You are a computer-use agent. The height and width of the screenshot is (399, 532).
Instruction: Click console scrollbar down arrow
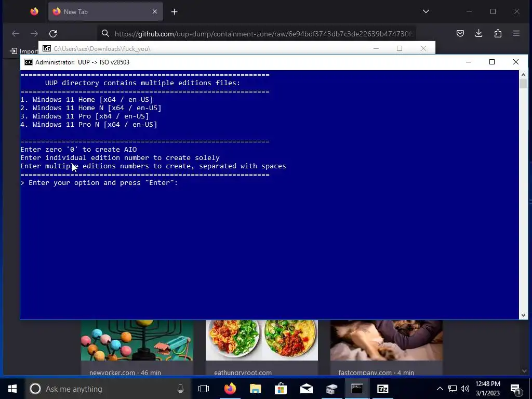523,315
